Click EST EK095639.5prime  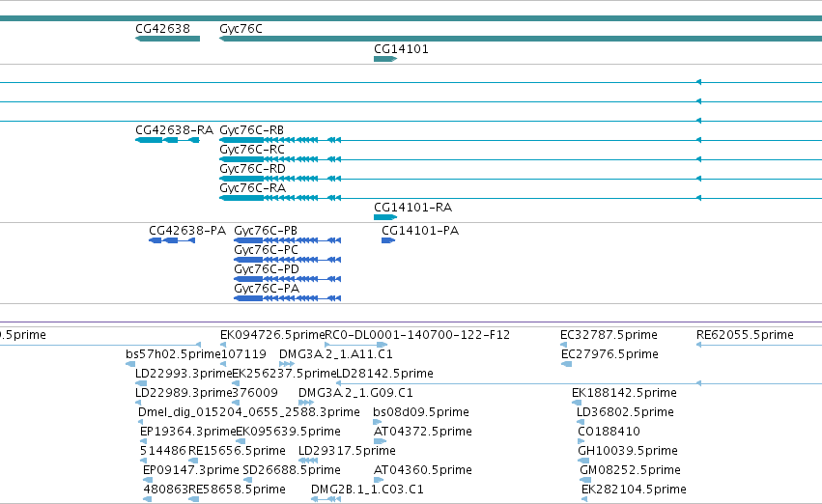click(289, 432)
